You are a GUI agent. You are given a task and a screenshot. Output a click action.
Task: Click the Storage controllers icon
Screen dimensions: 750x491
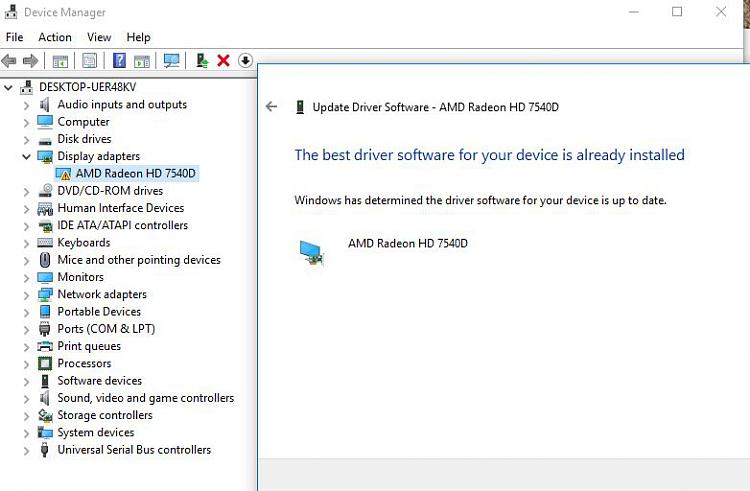click(x=45, y=415)
